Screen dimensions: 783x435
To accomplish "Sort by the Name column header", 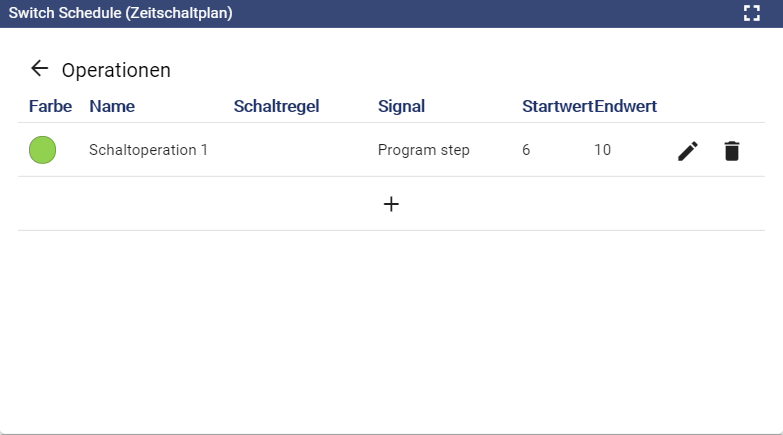I will tap(112, 106).
